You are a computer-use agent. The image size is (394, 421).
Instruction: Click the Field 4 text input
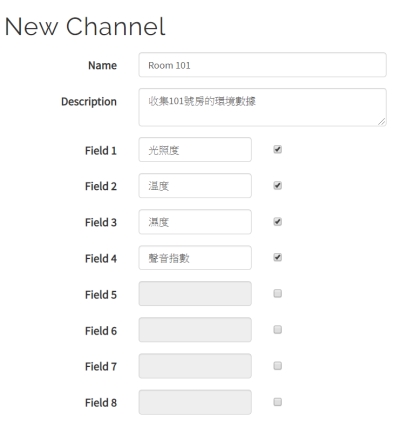coord(195,258)
